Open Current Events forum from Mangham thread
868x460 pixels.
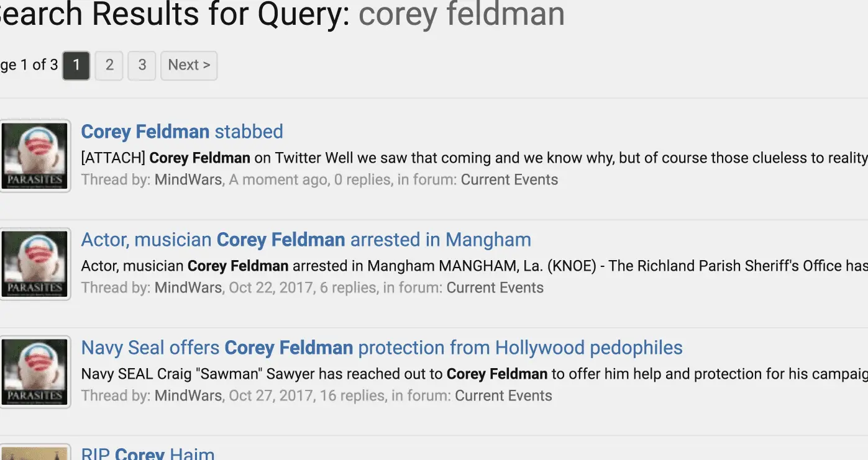click(x=495, y=288)
